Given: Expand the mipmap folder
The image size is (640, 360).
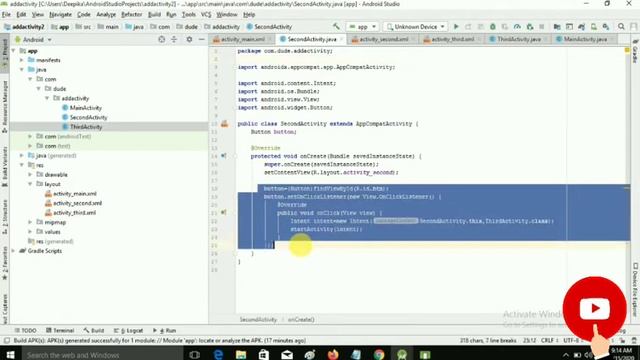Looking at the screenshot, I should coord(30,222).
